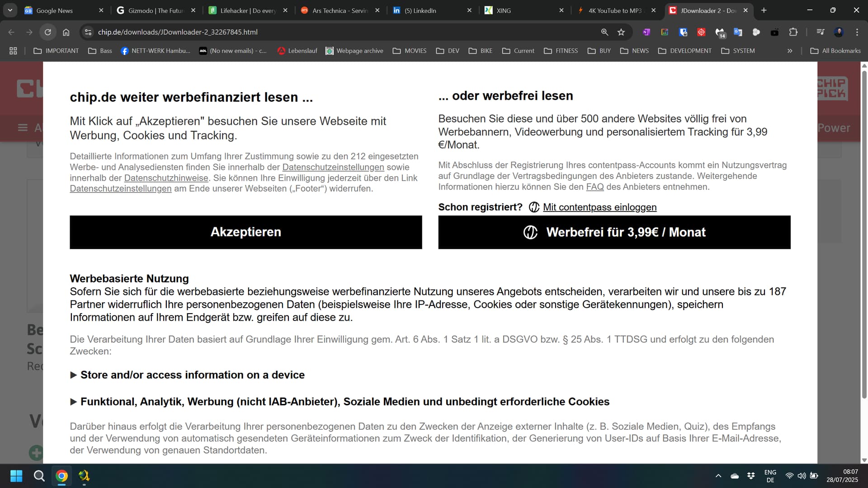This screenshot has height=488, width=868.
Task: Show hidden bookmarks with the double chevron
Action: tap(790, 51)
